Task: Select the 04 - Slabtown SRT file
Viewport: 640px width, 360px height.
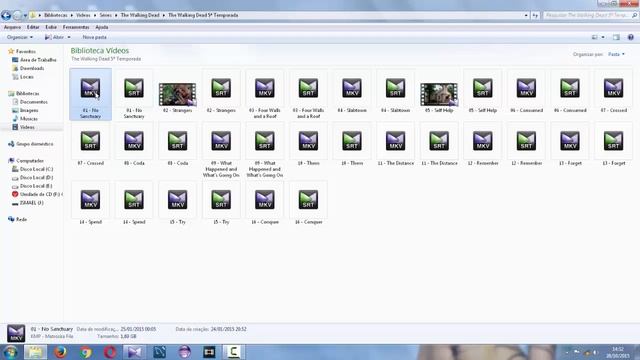Action: coord(396,92)
